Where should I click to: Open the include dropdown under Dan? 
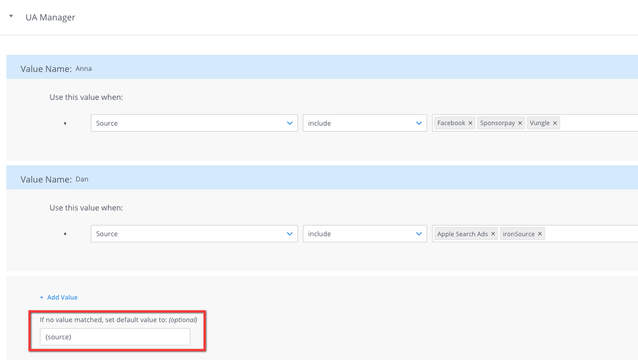[365, 234]
